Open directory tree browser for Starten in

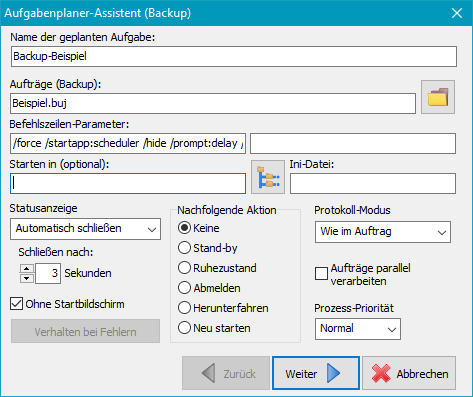pos(268,177)
